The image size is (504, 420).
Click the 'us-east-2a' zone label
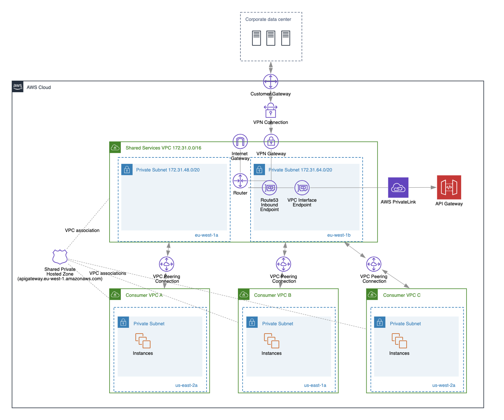(186, 385)
